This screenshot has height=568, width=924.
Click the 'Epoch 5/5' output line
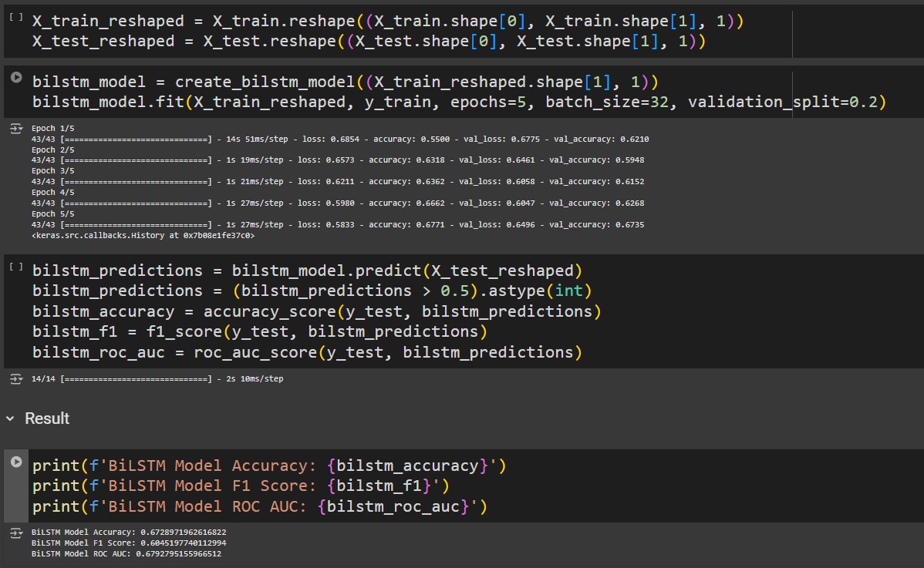53,213
